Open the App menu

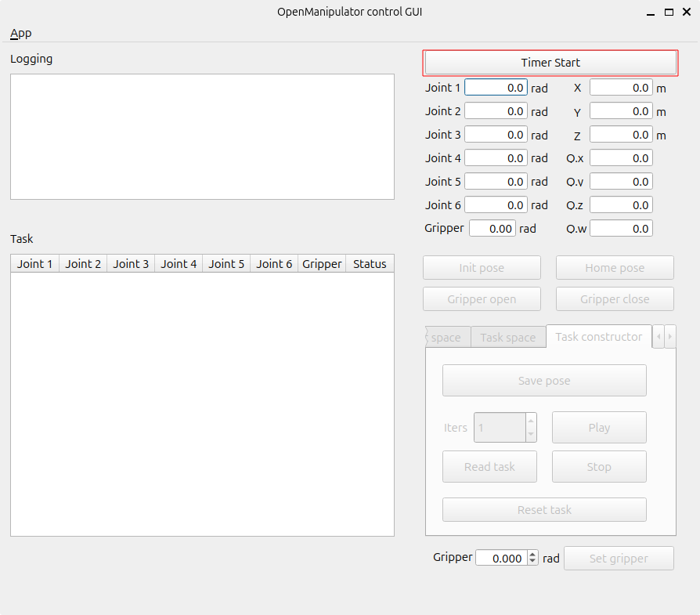pos(20,34)
